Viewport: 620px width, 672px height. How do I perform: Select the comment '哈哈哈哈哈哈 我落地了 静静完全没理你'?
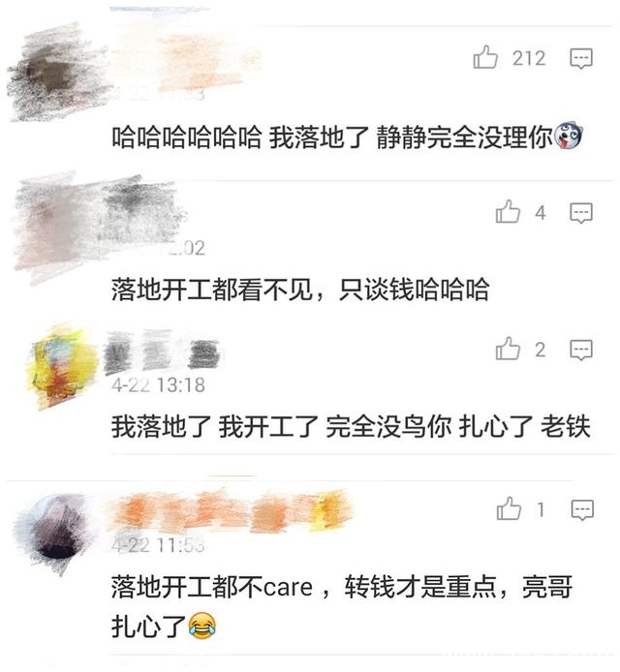pyautogui.click(x=347, y=137)
